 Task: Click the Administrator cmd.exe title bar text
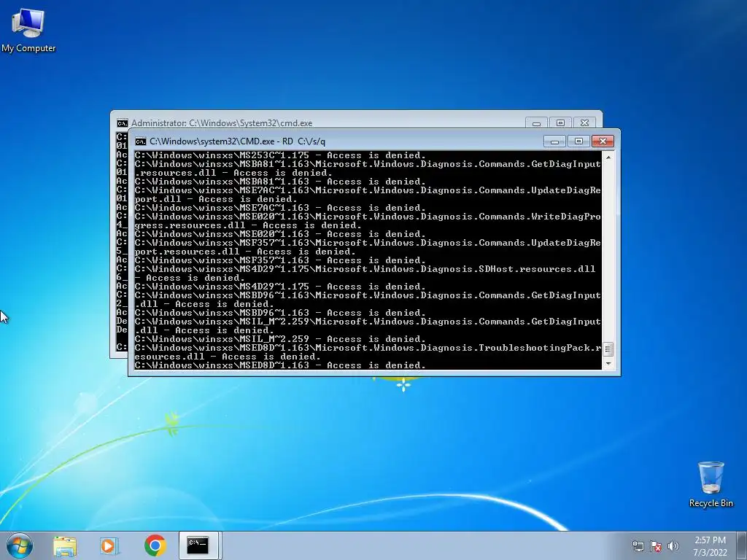pyautogui.click(x=222, y=123)
